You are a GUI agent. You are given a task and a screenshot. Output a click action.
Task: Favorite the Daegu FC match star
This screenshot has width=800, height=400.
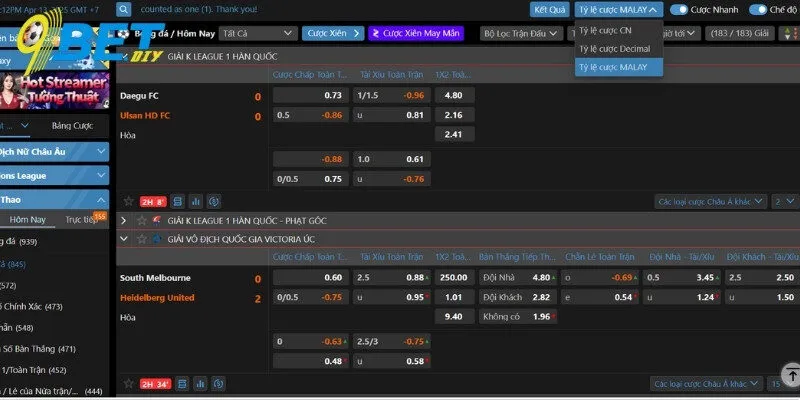pos(129,202)
